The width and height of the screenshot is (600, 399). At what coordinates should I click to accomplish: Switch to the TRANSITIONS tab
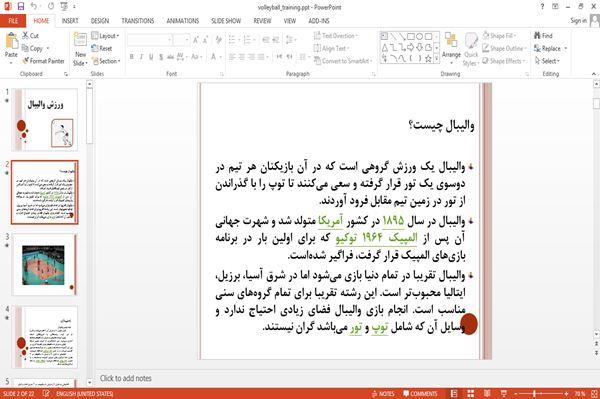(138, 21)
